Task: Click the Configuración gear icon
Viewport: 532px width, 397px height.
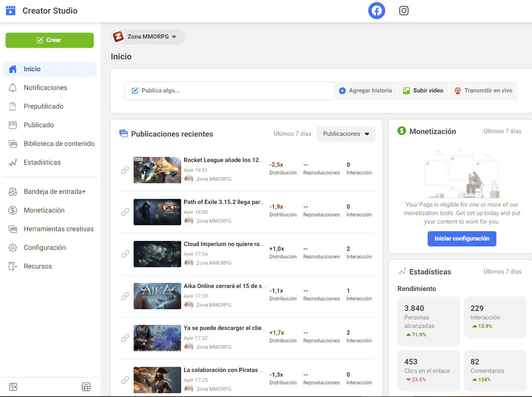Action: click(13, 248)
